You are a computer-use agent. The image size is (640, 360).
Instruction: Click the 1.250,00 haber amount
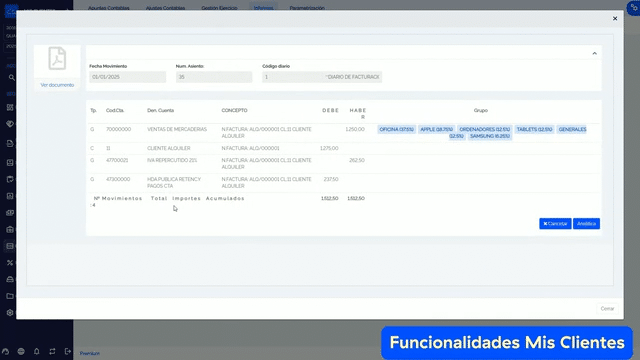[355, 129]
